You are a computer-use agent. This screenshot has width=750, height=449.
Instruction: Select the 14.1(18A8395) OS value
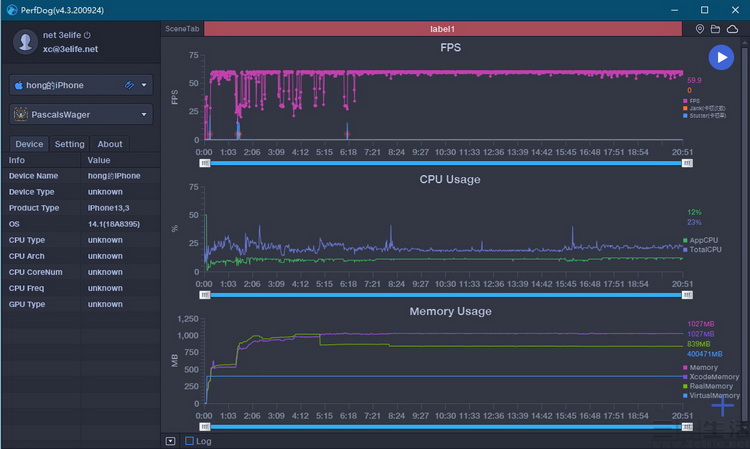114,224
